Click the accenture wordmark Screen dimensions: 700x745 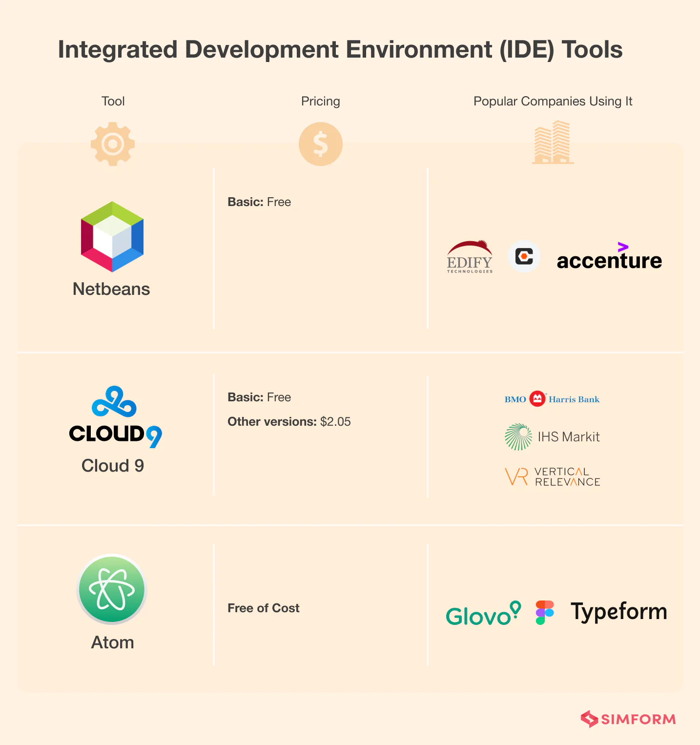point(609,259)
